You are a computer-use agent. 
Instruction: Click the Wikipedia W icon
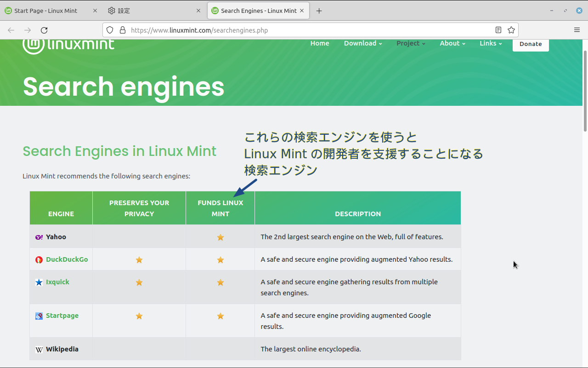pyautogui.click(x=39, y=350)
